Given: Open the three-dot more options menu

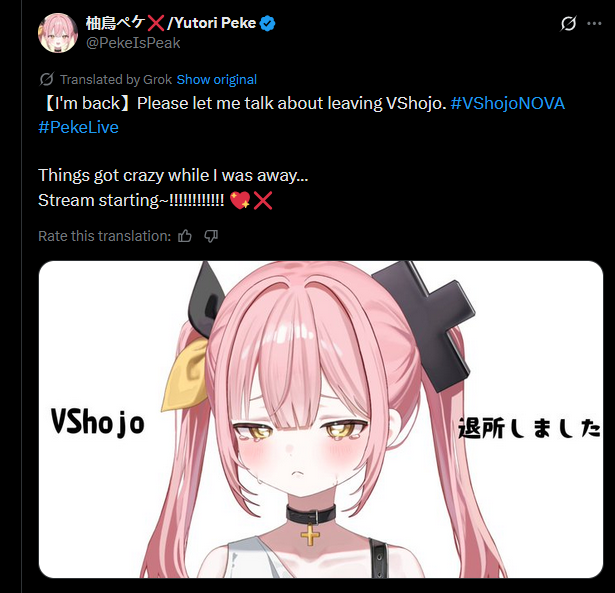Looking at the screenshot, I should pos(594,24).
